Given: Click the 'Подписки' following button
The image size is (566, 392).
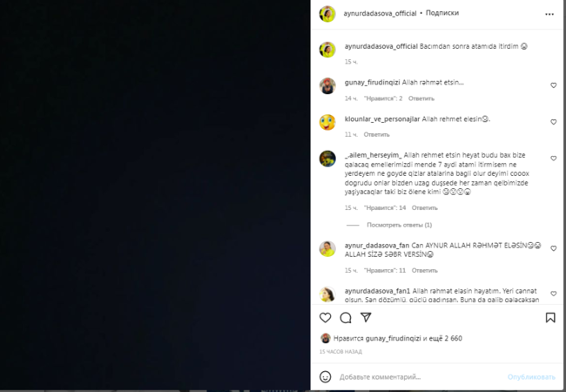Looking at the screenshot, I should [x=442, y=13].
